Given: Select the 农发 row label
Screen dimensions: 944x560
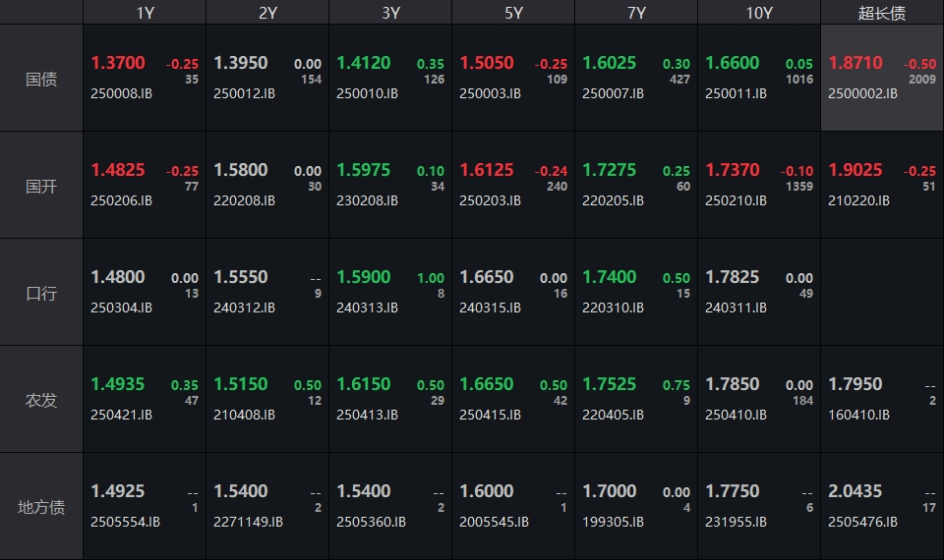Looking at the screenshot, I should click(41, 400).
